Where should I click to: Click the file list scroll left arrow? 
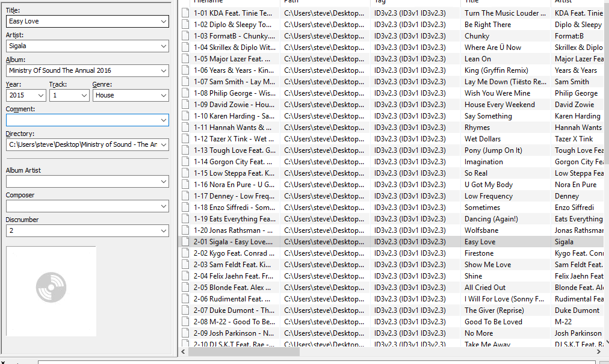pyautogui.click(x=184, y=352)
